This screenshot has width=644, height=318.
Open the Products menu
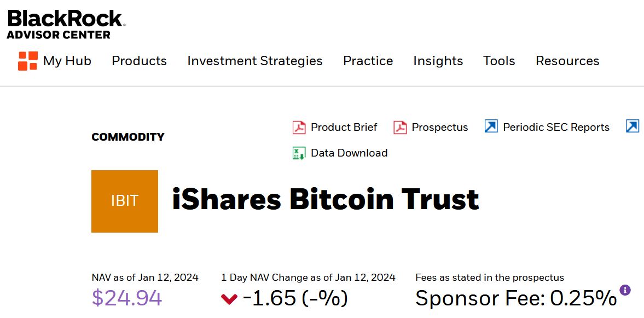point(139,61)
